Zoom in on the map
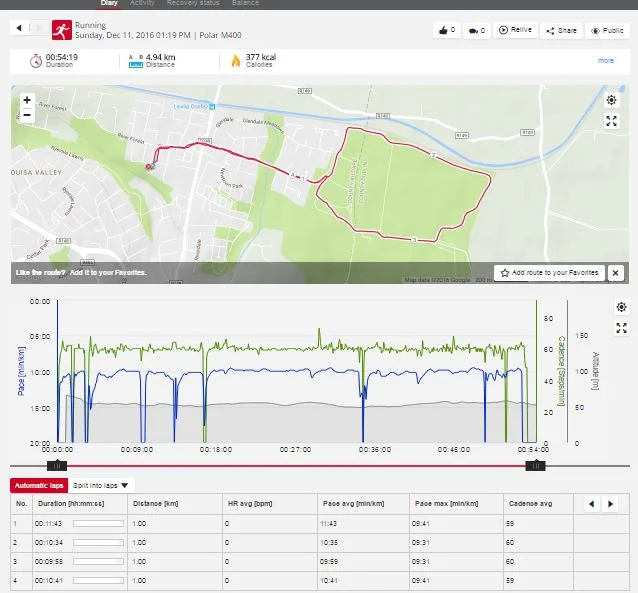The height and width of the screenshot is (593, 638). tap(27, 100)
